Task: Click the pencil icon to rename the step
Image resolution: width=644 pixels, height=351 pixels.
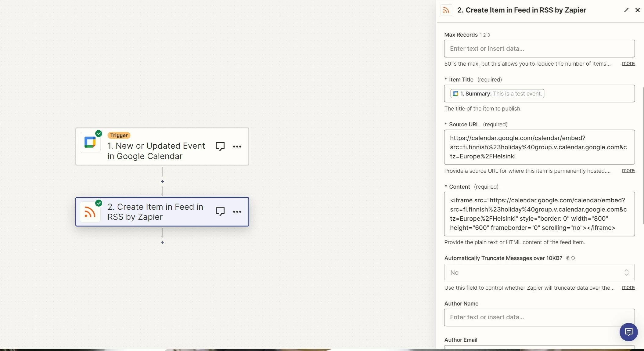Action: point(626,10)
